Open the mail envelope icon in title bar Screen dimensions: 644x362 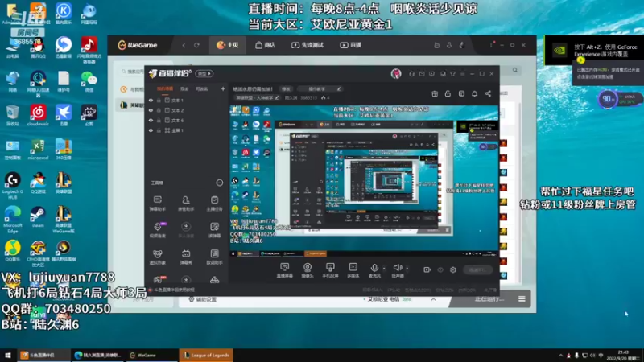(422, 74)
